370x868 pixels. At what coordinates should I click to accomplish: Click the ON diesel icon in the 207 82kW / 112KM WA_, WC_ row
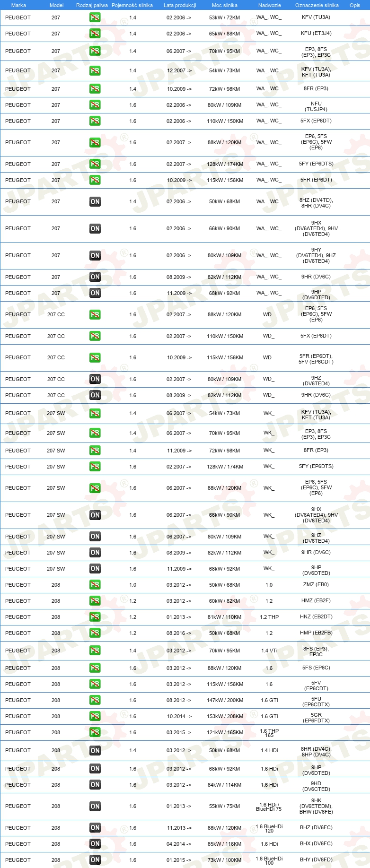(x=95, y=277)
